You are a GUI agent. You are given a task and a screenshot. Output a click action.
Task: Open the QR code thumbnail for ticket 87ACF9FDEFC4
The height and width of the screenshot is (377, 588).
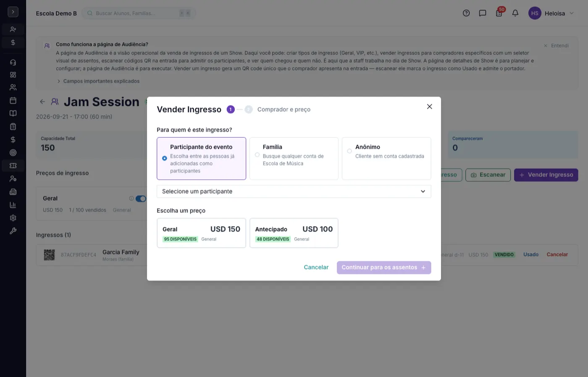click(x=50, y=255)
